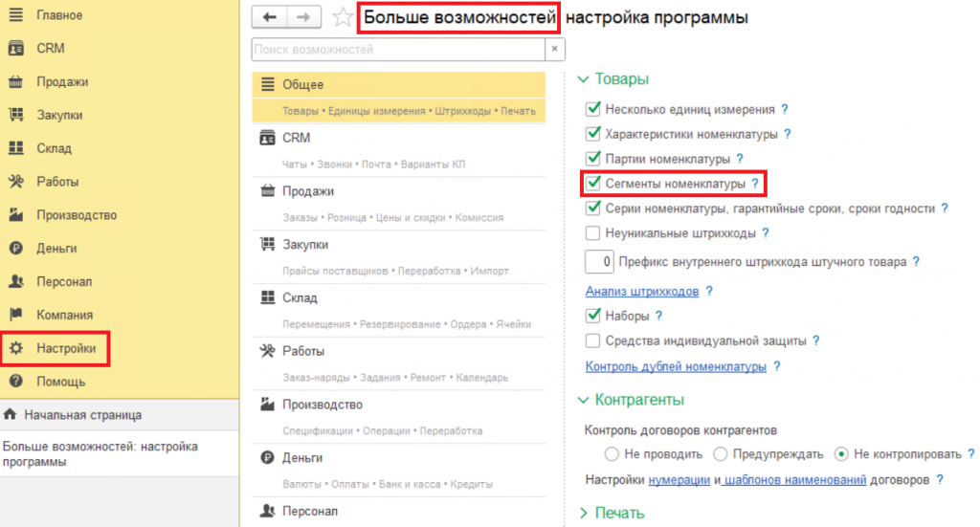Select the Не контролировать radio option

click(x=841, y=454)
